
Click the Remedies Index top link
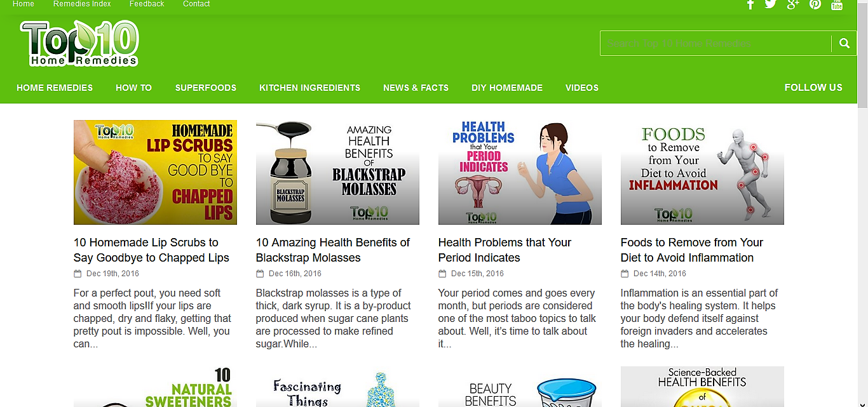pyautogui.click(x=82, y=4)
